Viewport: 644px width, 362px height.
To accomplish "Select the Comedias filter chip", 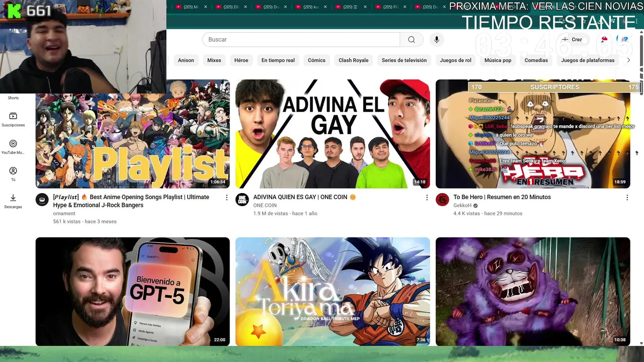I will point(536,60).
